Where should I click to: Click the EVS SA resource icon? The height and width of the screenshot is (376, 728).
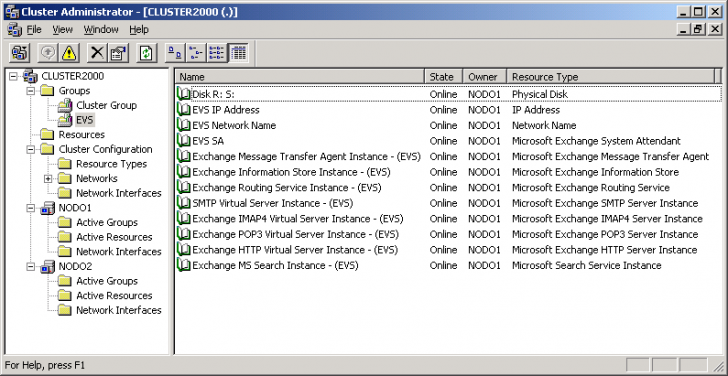184,141
